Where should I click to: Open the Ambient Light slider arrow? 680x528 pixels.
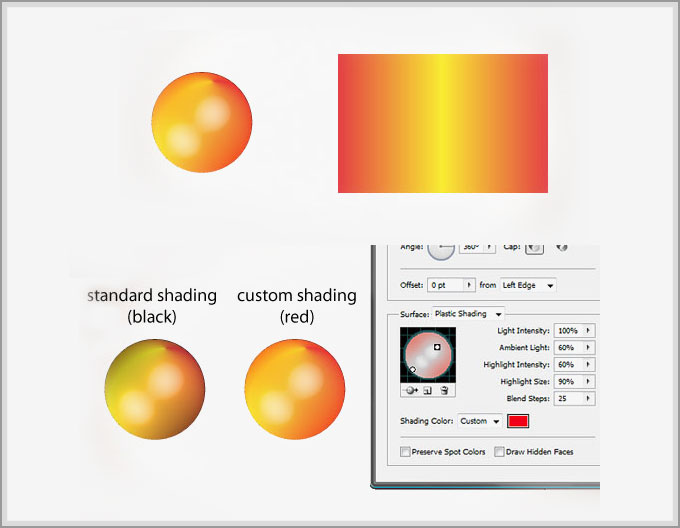(x=588, y=347)
